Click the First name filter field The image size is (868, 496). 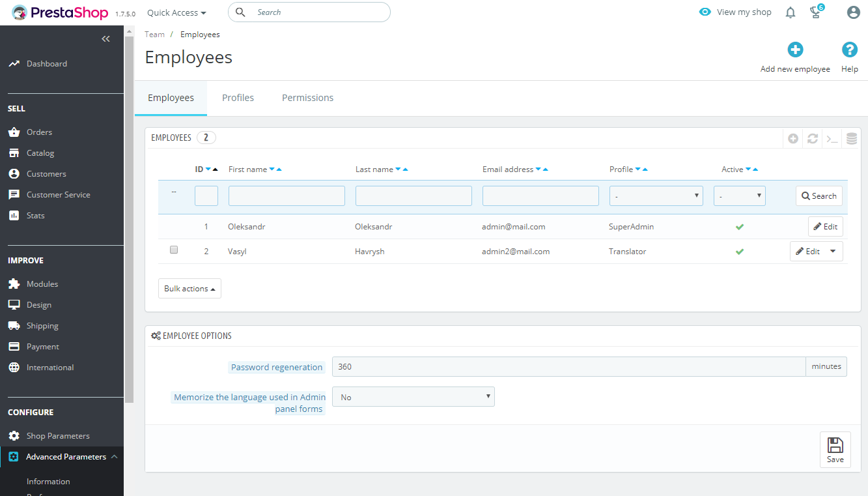(x=287, y=196)
